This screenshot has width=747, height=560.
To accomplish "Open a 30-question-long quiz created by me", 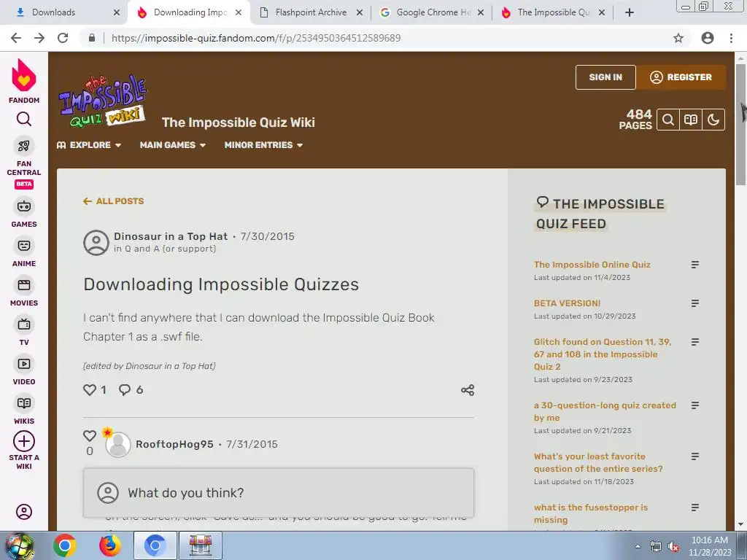I will click(605, 411).
